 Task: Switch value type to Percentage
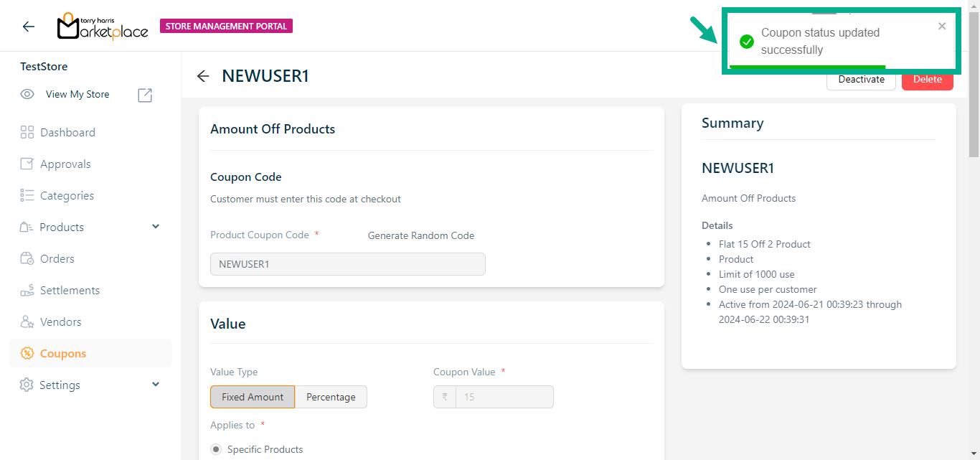click(331, 397)
